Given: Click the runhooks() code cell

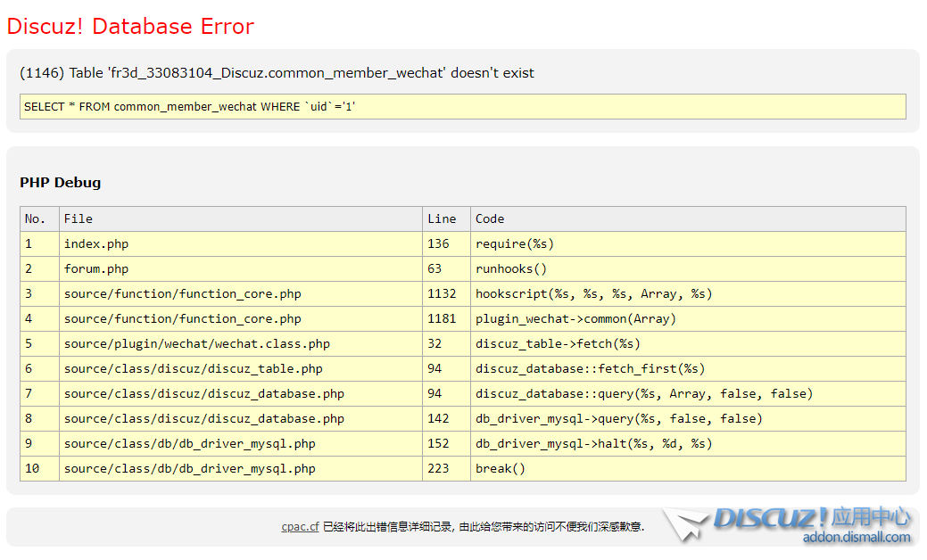Looking at the screenshot, I should coord(511,268).
